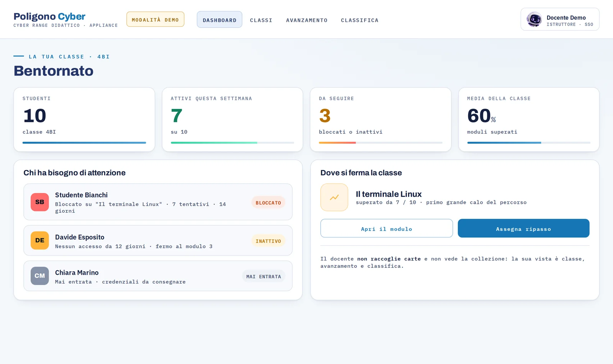Image resolution: width=613 pixels, height=364 pixels.
Task: Click the 'Dove si ferma la classe' heading
Action: (361, 172)
